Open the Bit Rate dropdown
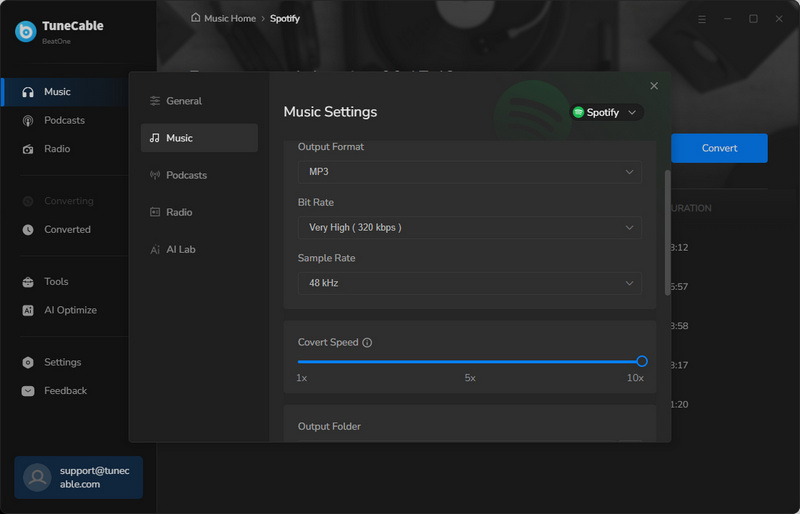 469,228
